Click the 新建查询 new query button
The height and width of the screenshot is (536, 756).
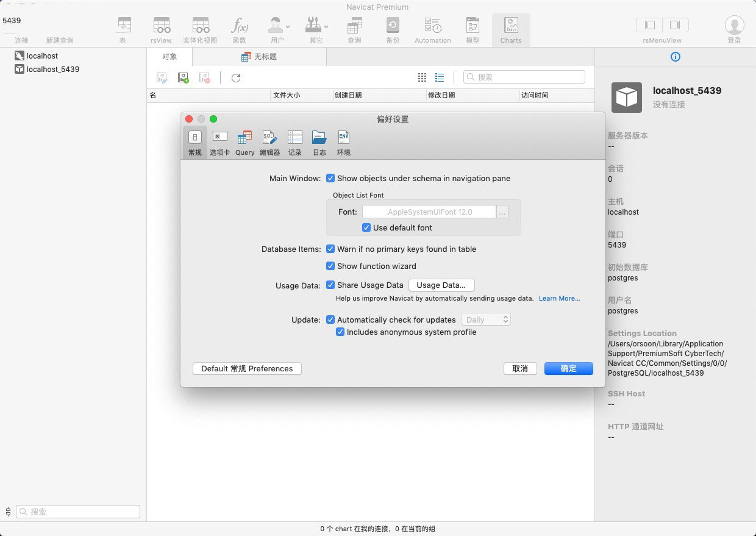[60, 40]
